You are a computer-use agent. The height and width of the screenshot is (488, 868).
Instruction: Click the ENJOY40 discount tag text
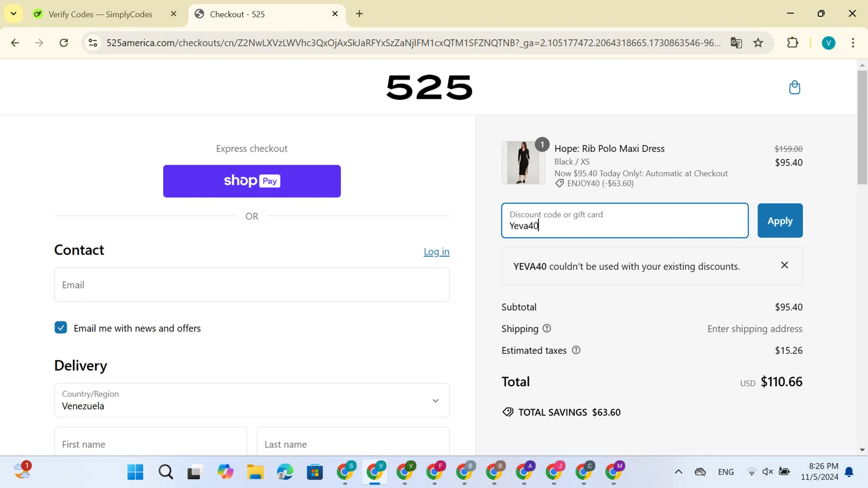point(600,183)
